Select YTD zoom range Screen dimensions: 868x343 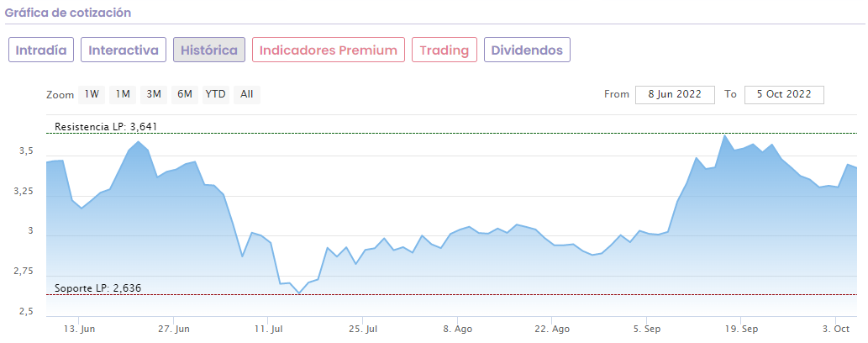click(216, 94)
